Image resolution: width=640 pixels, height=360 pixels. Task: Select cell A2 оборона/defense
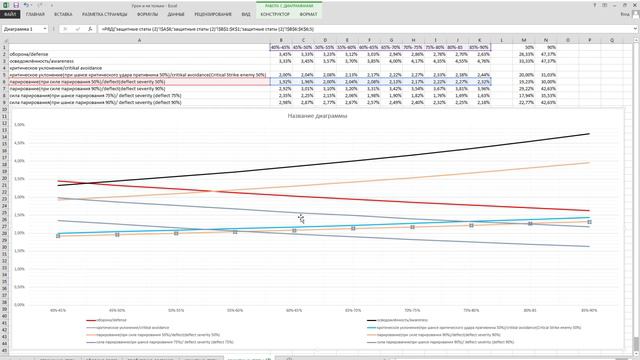click(x=139, y=54)
